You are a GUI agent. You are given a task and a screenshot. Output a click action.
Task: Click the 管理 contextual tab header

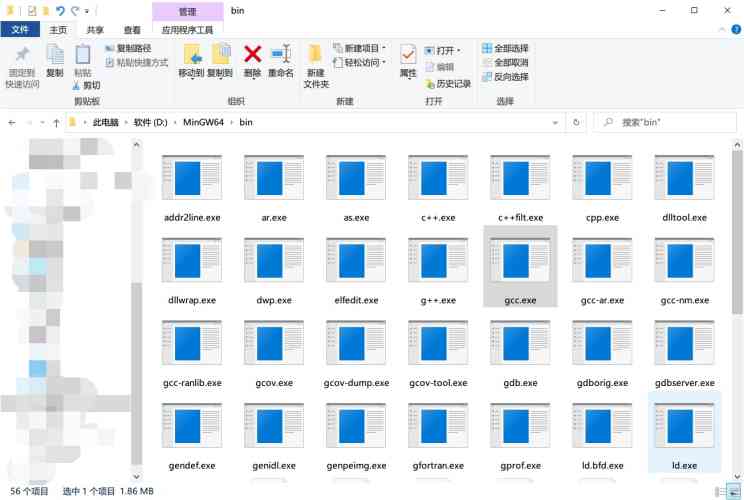187,11
